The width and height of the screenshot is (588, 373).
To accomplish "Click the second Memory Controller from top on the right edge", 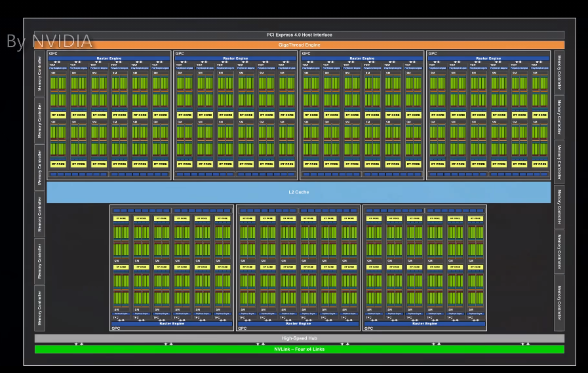I will pos(559,117).
